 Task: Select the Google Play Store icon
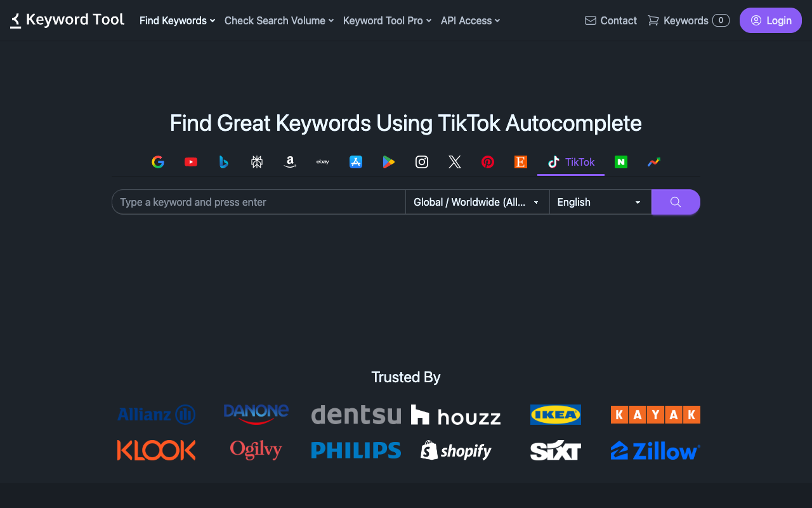click(389, 162)
